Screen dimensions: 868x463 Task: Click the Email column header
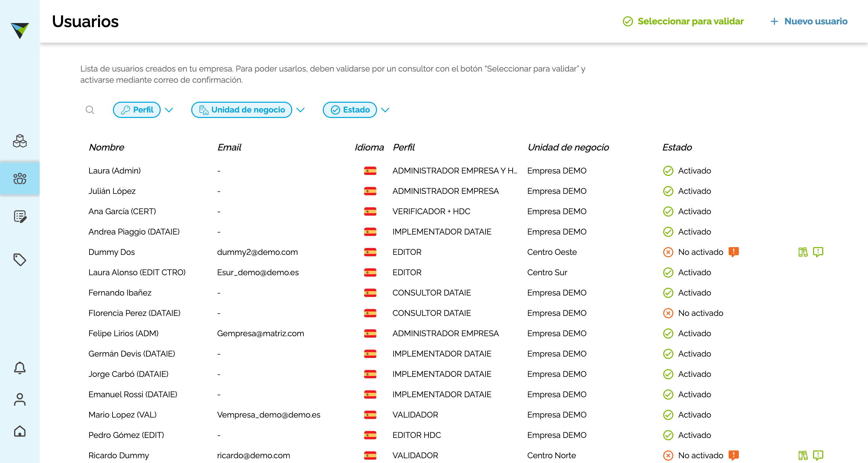229,147
